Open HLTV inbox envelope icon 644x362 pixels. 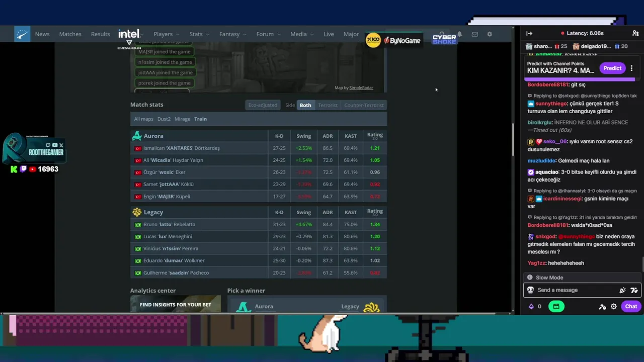point(474,34)
